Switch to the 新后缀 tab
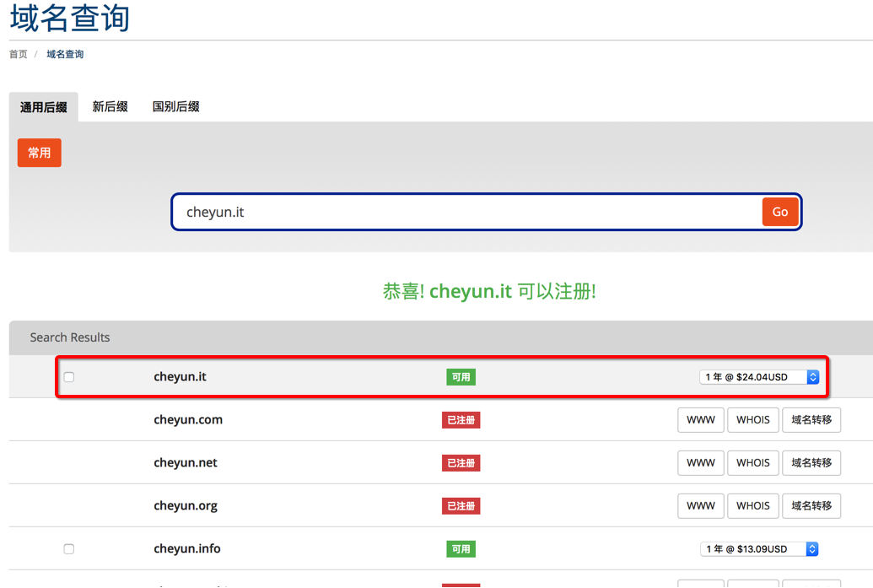Screen dimensions: 873x588 (110, 107)
